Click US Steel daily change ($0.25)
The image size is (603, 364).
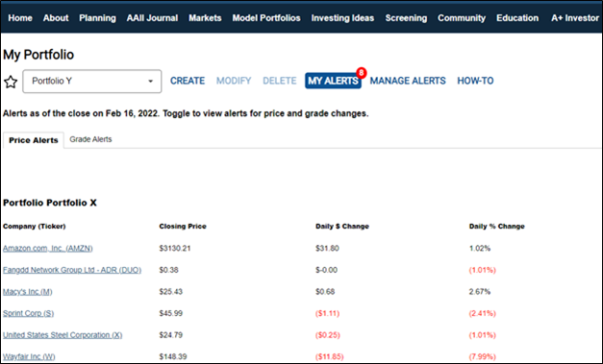[328, 335]
